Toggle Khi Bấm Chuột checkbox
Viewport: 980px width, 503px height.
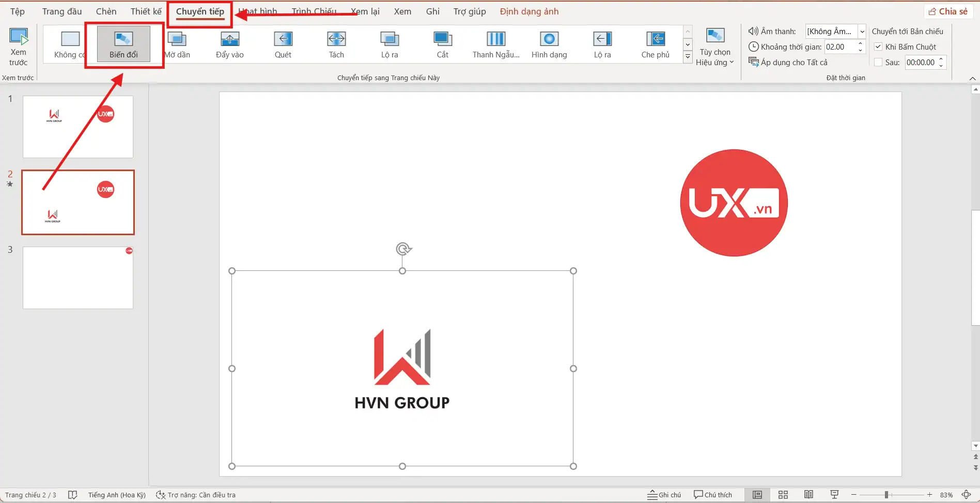coord(878,47)
